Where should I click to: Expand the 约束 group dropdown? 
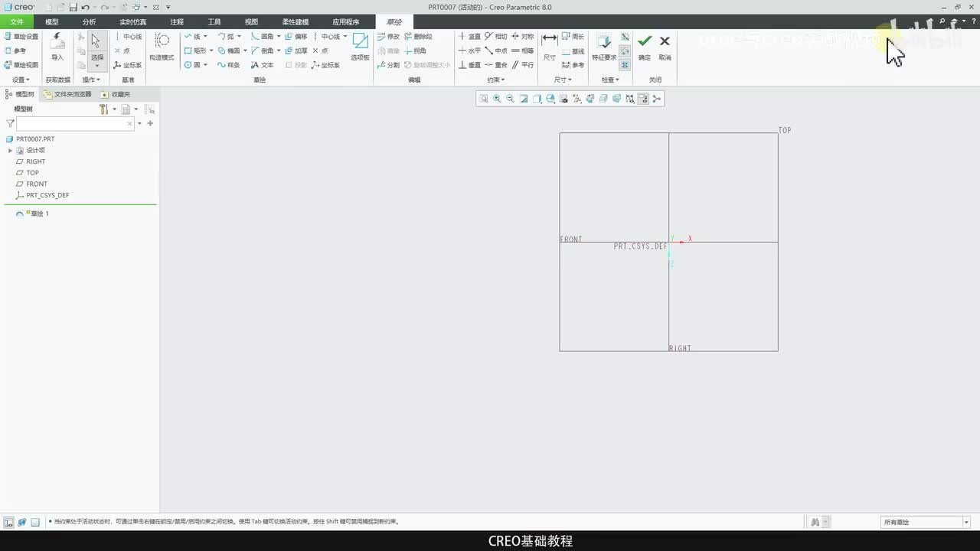point(496,80)
